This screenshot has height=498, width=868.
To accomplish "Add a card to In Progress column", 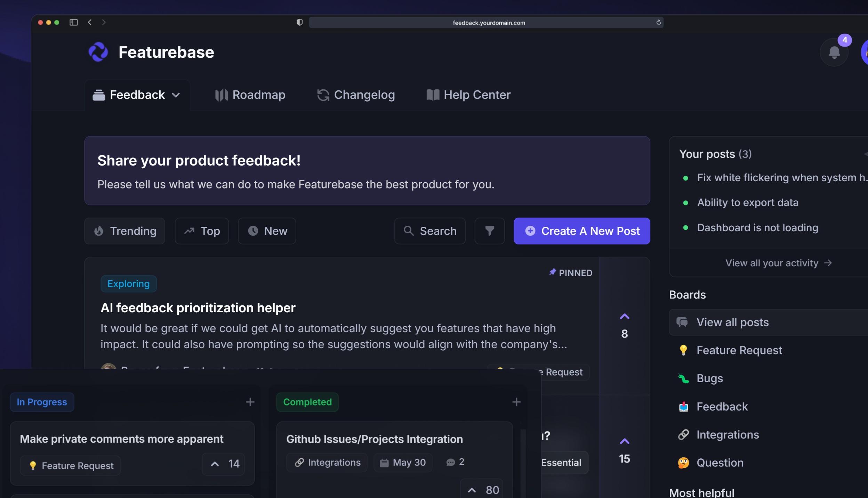I will pos(250,402).
